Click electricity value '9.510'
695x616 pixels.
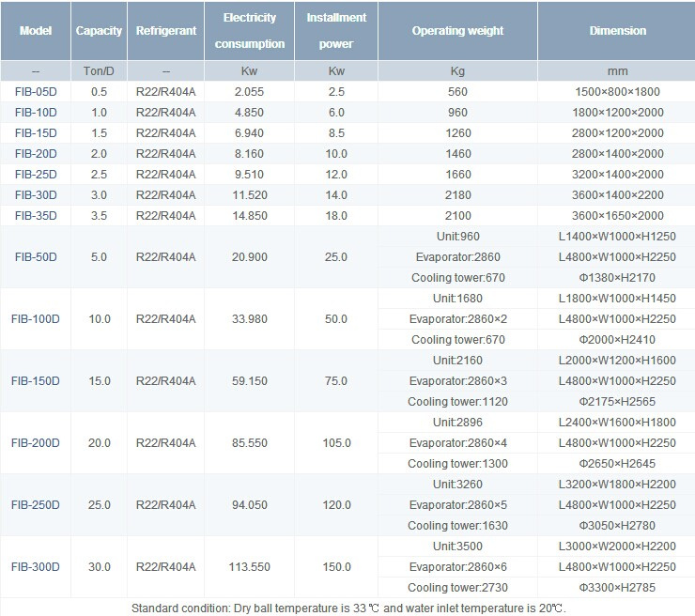tap(249, 174)
